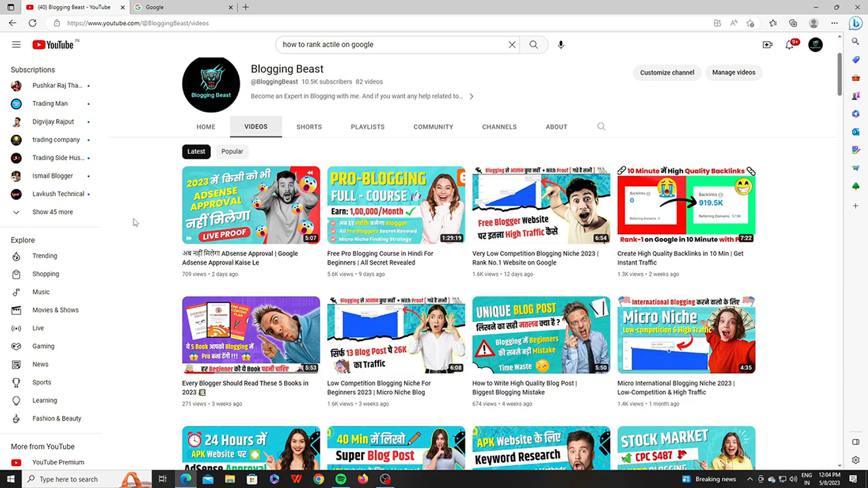Add sidebar app with plus icon
This screenshot has width=868, height=488.
[855, 206]
